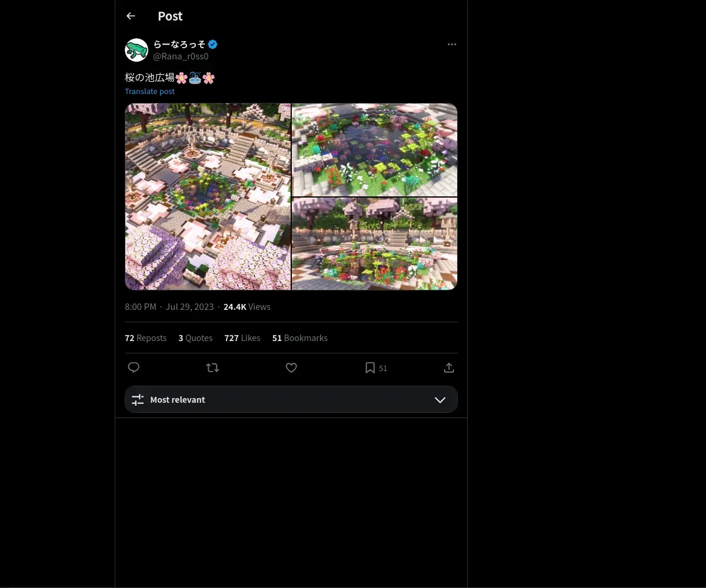Like the post with heart icon

click(x=291, y=367)
